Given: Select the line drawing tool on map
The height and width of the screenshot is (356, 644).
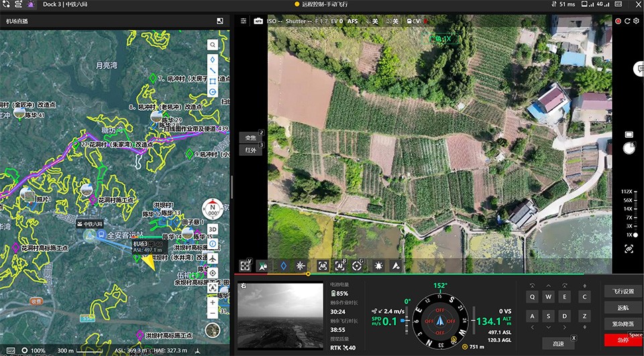Looking at the screenshot, I should 213,71.
